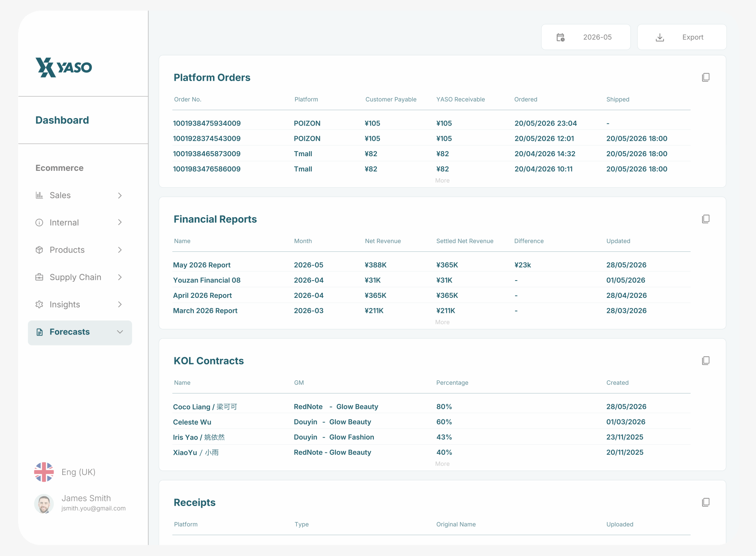Click the Insights gear icon
756x556 pixels.
39,305
